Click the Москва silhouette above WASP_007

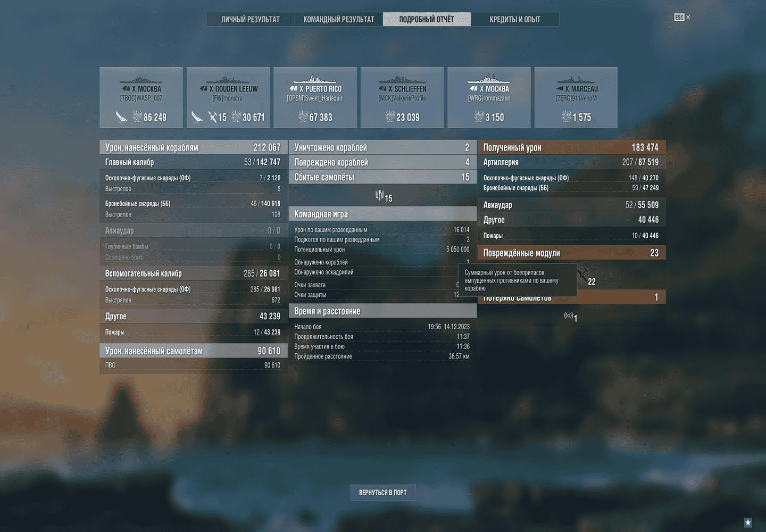point(141,80)
